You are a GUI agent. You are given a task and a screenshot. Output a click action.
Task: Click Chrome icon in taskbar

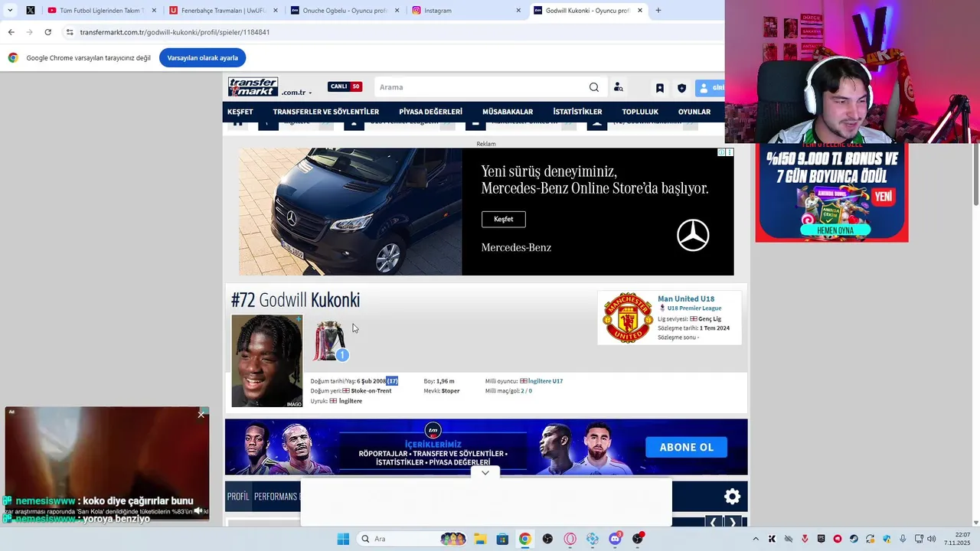tap(524, 539)
